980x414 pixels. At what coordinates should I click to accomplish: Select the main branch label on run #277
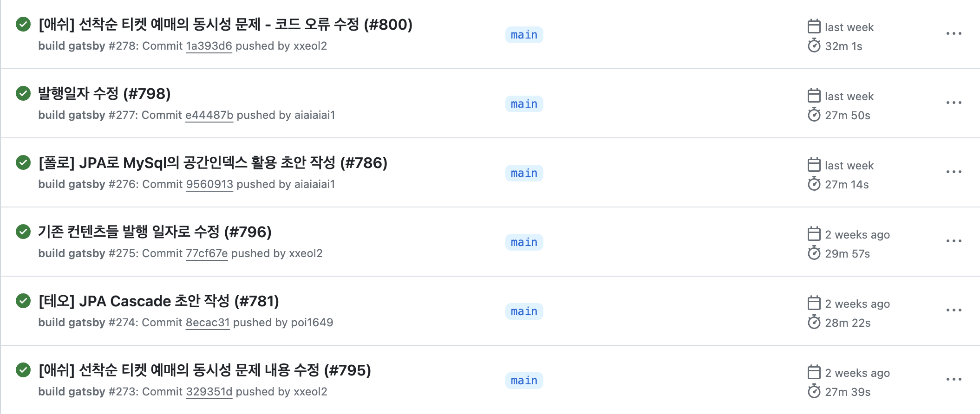(524, 103)
